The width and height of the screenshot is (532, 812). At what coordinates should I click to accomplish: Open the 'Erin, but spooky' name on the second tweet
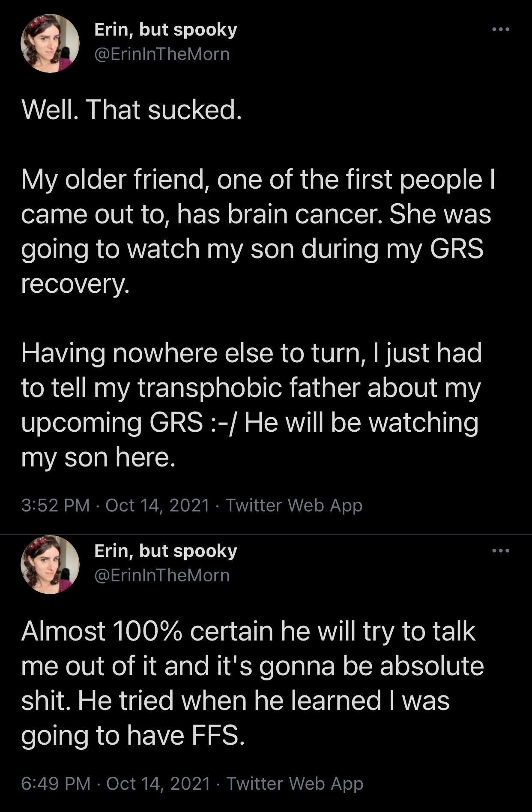coord(165,551)
